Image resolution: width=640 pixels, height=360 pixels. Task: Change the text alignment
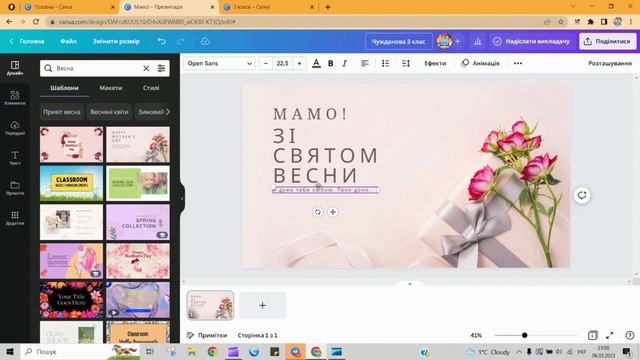pyautogui.click(x=364, y=63)
